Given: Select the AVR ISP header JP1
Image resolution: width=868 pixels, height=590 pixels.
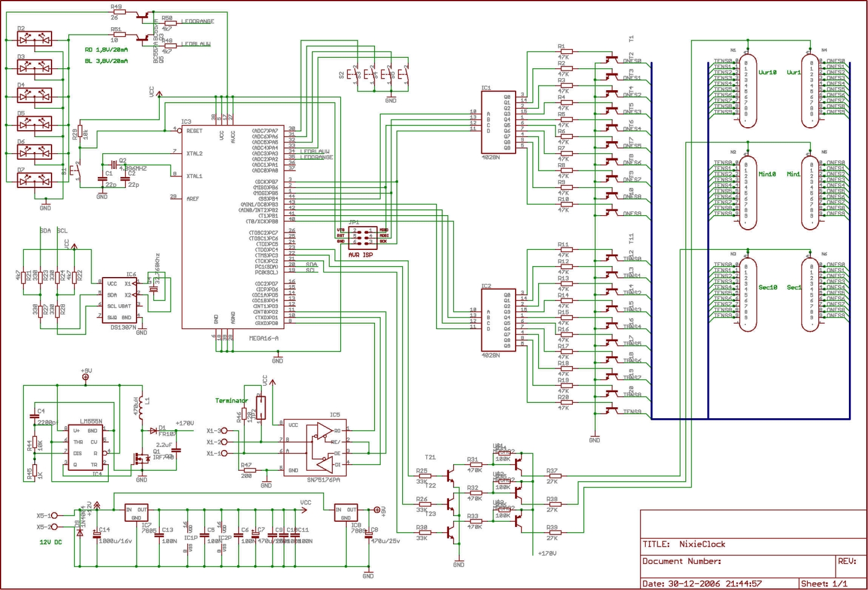Looking at the screenshot, I should point(363,238).
